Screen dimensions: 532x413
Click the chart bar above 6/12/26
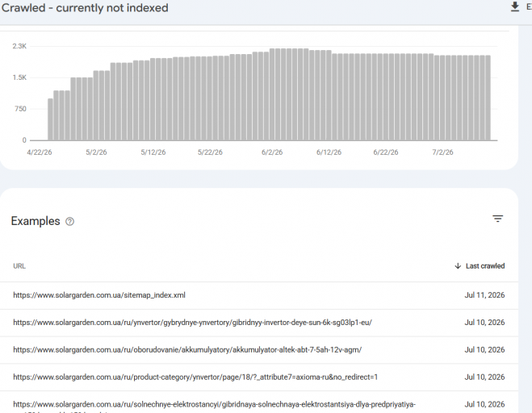pyautogui.click(x=329, y=95)
